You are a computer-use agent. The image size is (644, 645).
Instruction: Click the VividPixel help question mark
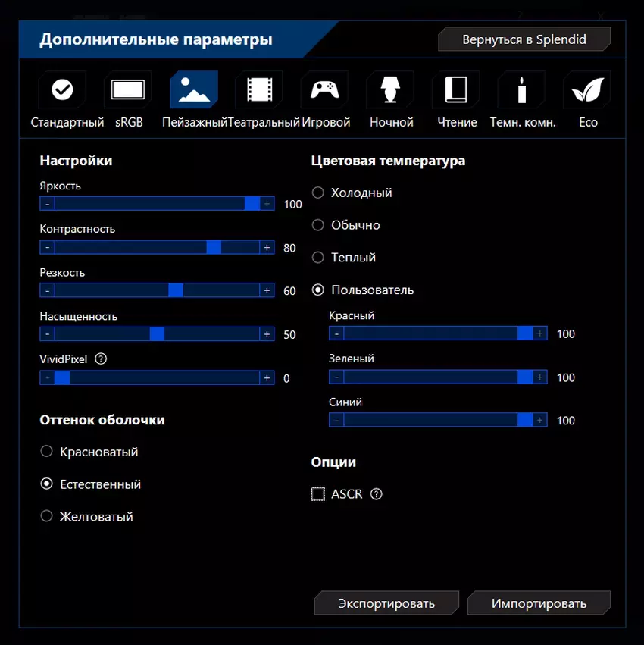click(x=102, y=359)
